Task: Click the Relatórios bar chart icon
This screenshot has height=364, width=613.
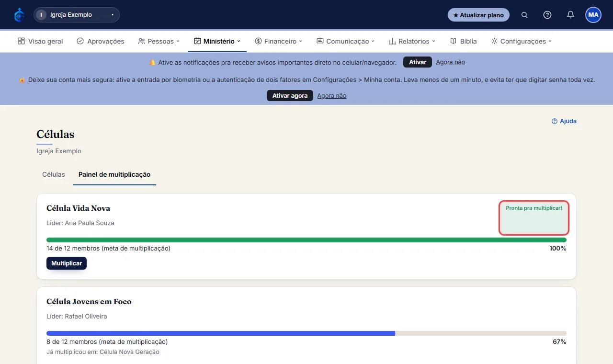Action: coord(392,41)
